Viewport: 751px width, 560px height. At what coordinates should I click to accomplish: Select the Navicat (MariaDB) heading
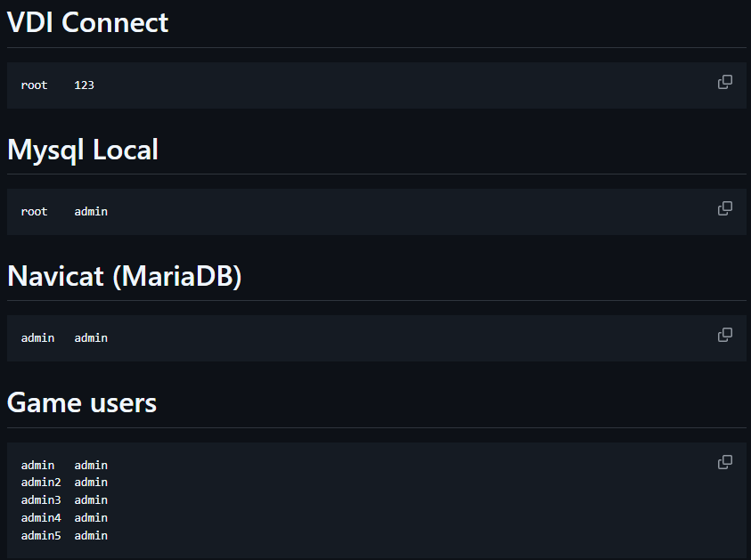(x=125, y=276)
